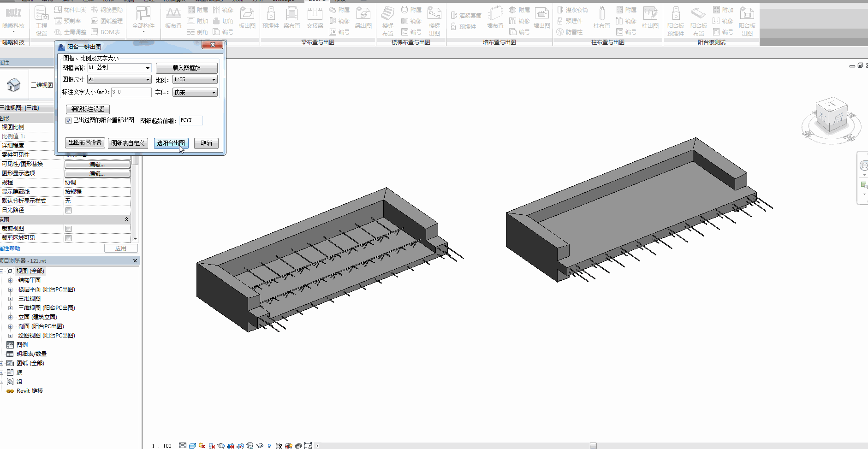The height and width of the screenshot is (449, 868).
Task: Click the visual style box icon
Action: coord(192,446)
